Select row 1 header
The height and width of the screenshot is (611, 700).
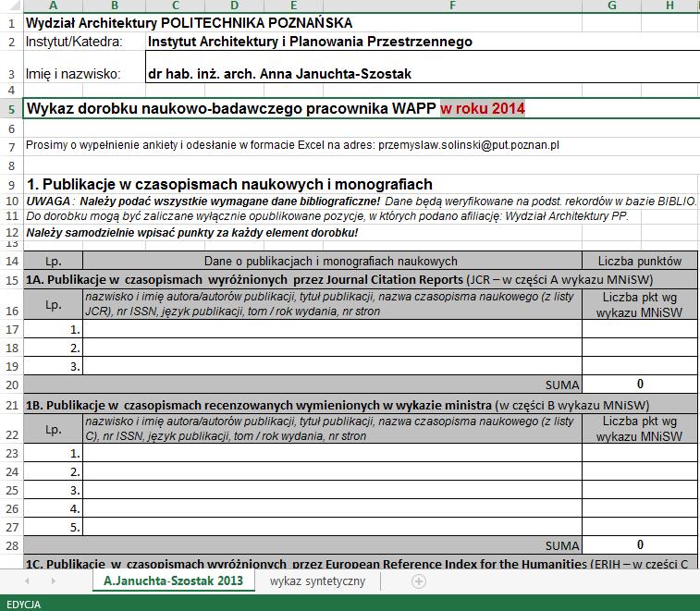click(12, 23)
